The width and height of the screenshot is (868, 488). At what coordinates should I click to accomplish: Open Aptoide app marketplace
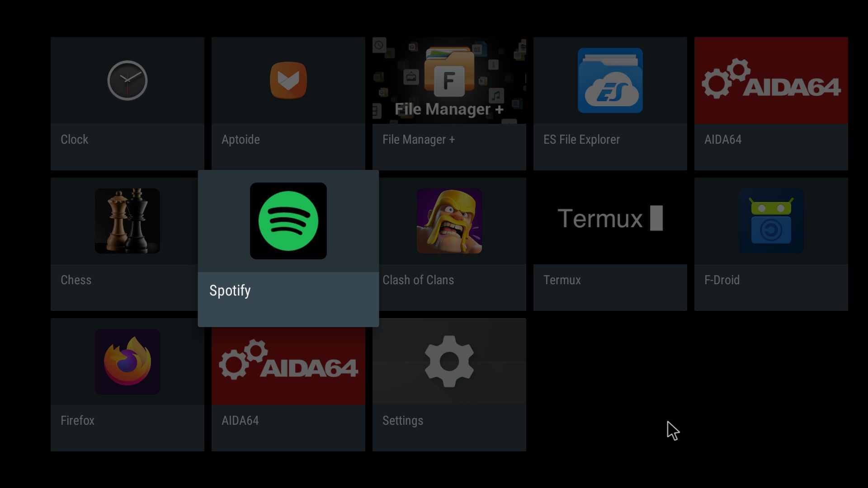tap(288, 101)
